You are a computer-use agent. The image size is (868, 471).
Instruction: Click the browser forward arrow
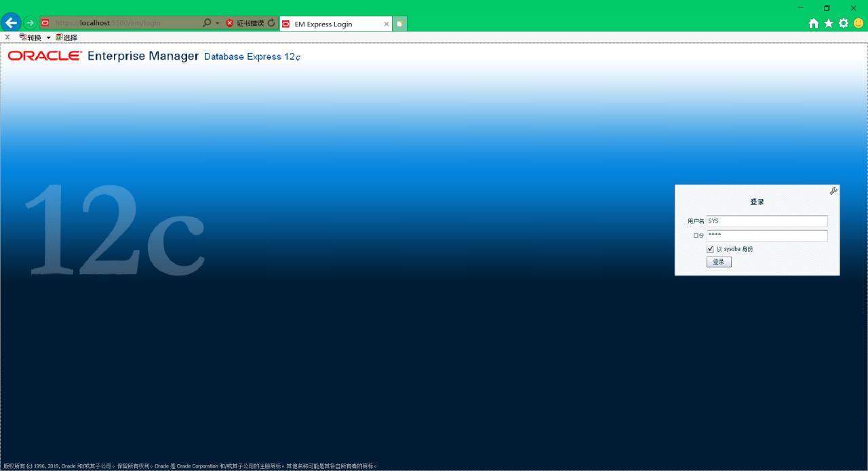coord(31,23)
